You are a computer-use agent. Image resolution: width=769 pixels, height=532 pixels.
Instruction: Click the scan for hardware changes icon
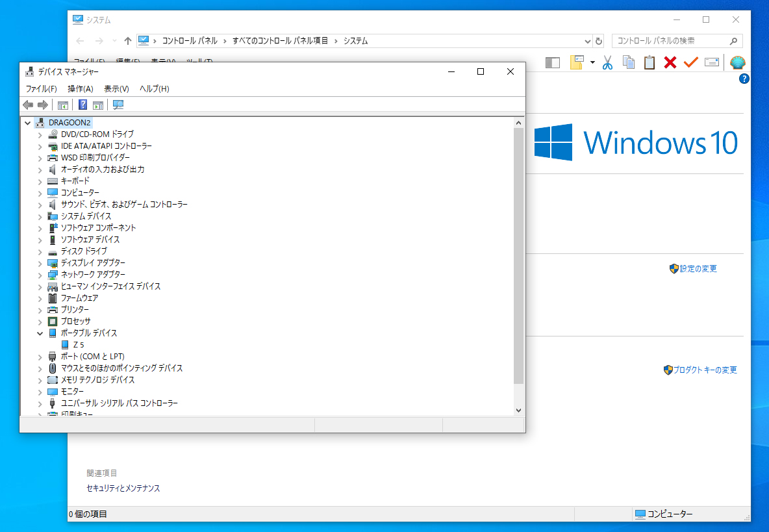(x=118, y=105)
